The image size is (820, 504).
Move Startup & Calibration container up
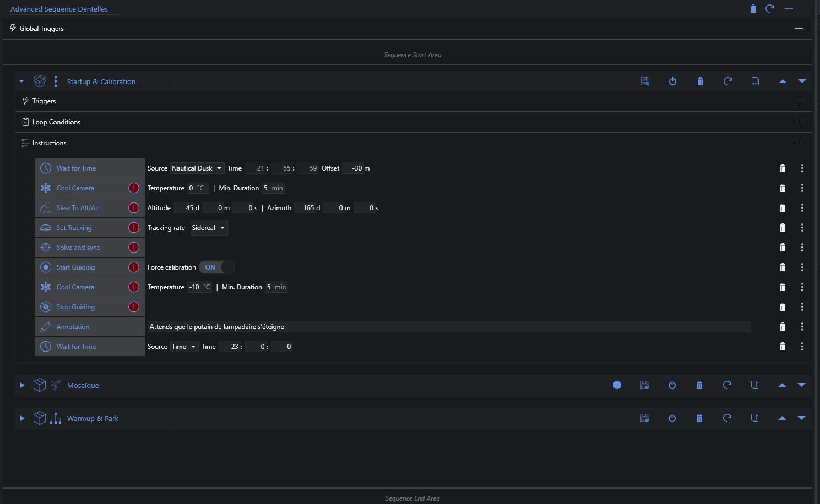coord(783,81)
